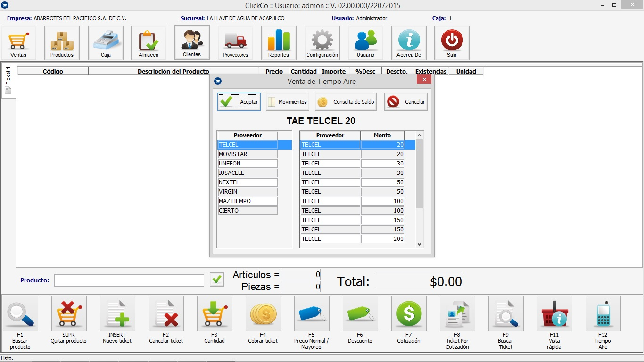Screen dimensions: 644x362
Task: Select CIERTO in the Proveedor list
Action: pyautogui.click(x=248, y=211)
